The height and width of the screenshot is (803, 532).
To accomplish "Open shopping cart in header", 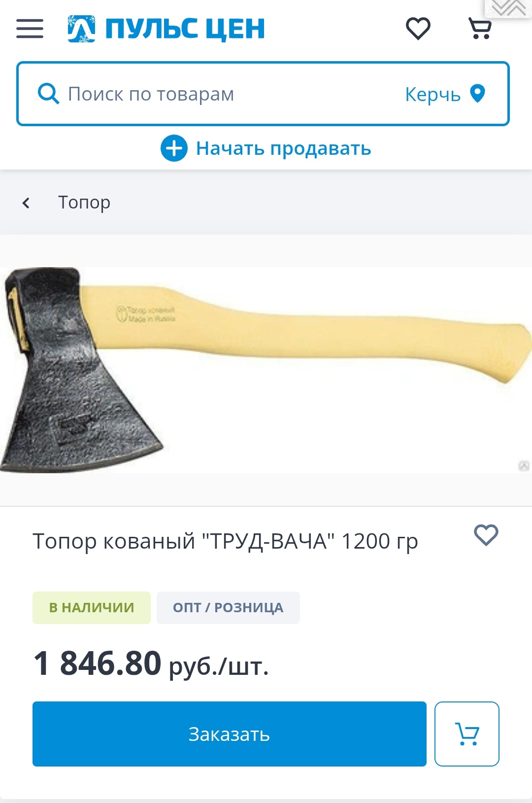I will [x=480, y=28].
